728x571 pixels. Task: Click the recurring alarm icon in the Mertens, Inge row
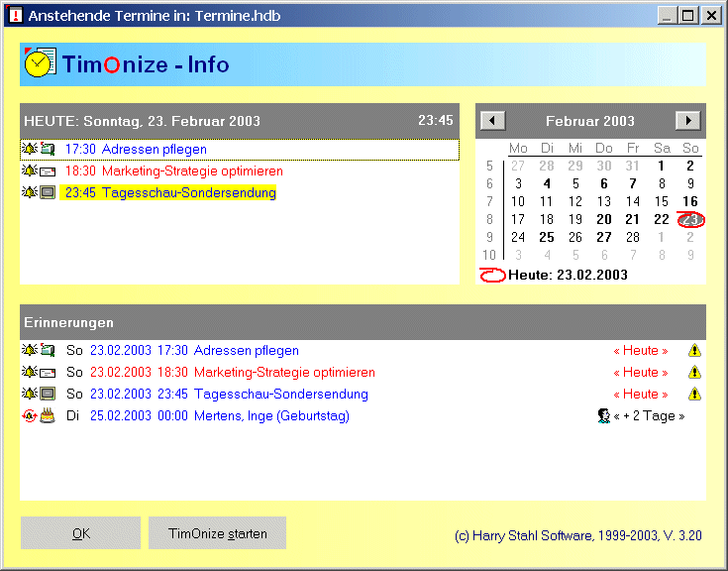30,415
